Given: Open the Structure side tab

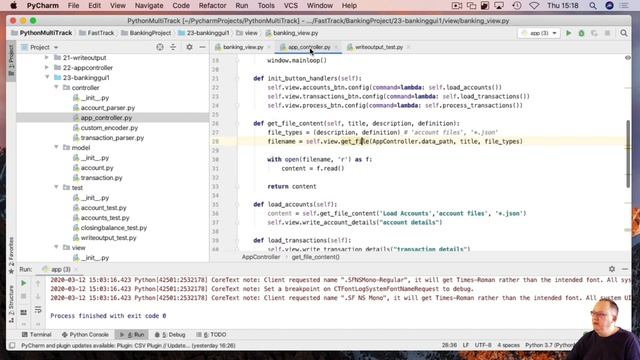Looking at the screenshot, I should (x=11, y=304).
